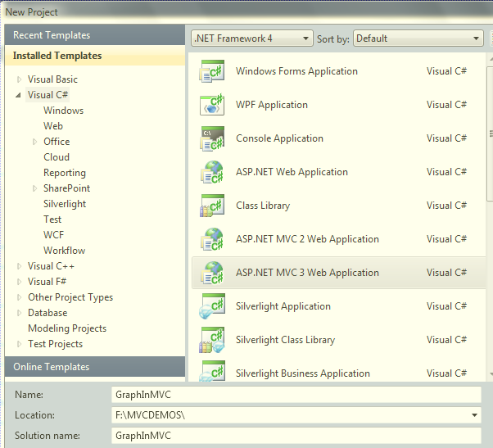Select the Test tree item
The width and height of the screenshot is (493, 448).
(x=52, y=219)
